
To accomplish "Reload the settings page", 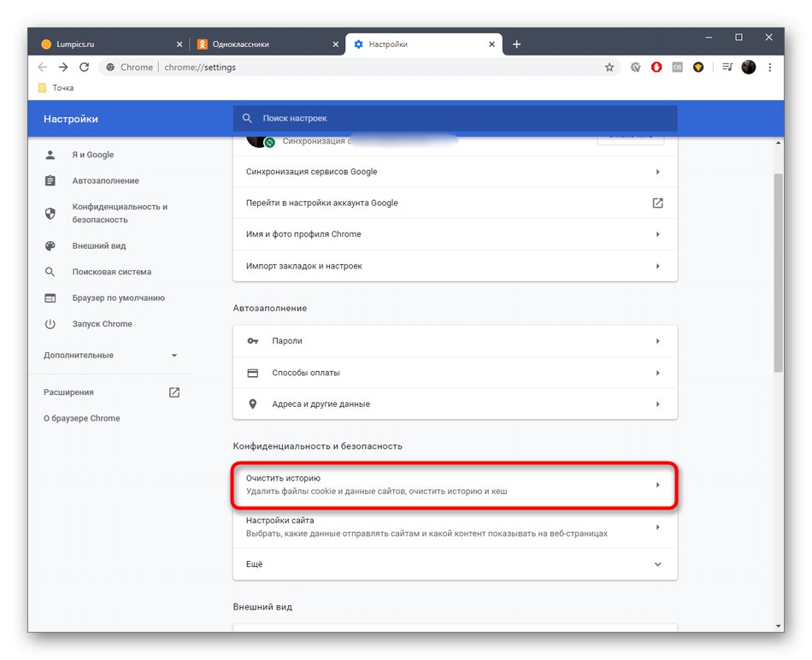I will pyautogui.click(x=84, y=67).
